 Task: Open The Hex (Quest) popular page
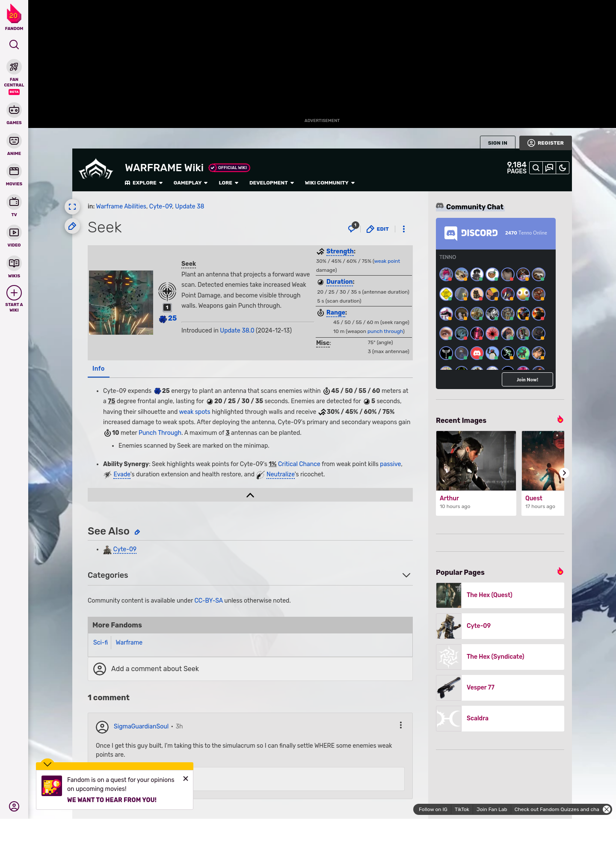(500, 595)
